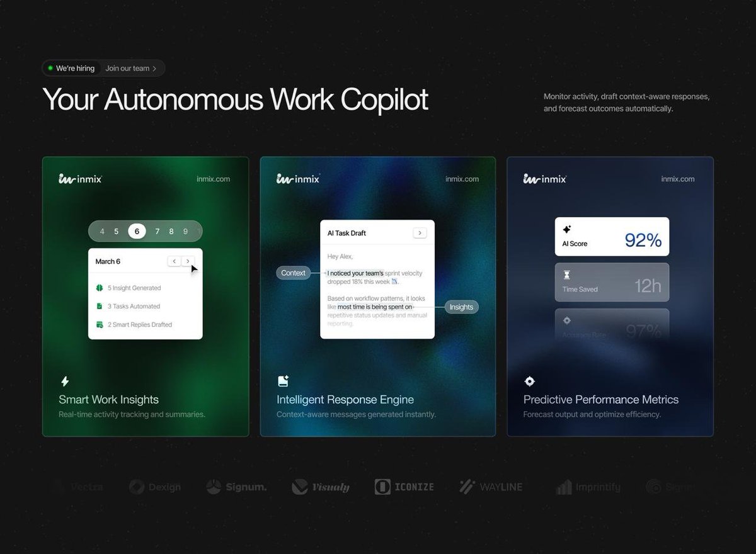Click the WAYLINE partner logo

tap(491, 487)
